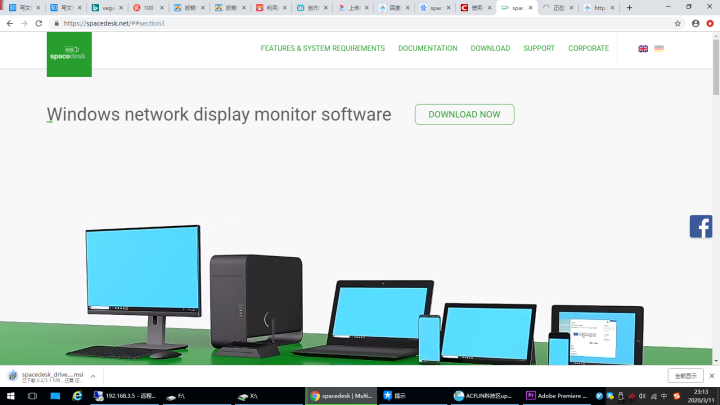Screen dimensions: 720x405
Task: Go forward in browser history
Action: [24, 23]
